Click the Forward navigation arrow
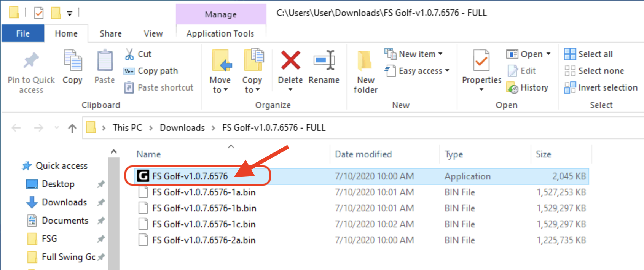The width and height of the screenshot is (644, 270). click(x=38, y=128)
